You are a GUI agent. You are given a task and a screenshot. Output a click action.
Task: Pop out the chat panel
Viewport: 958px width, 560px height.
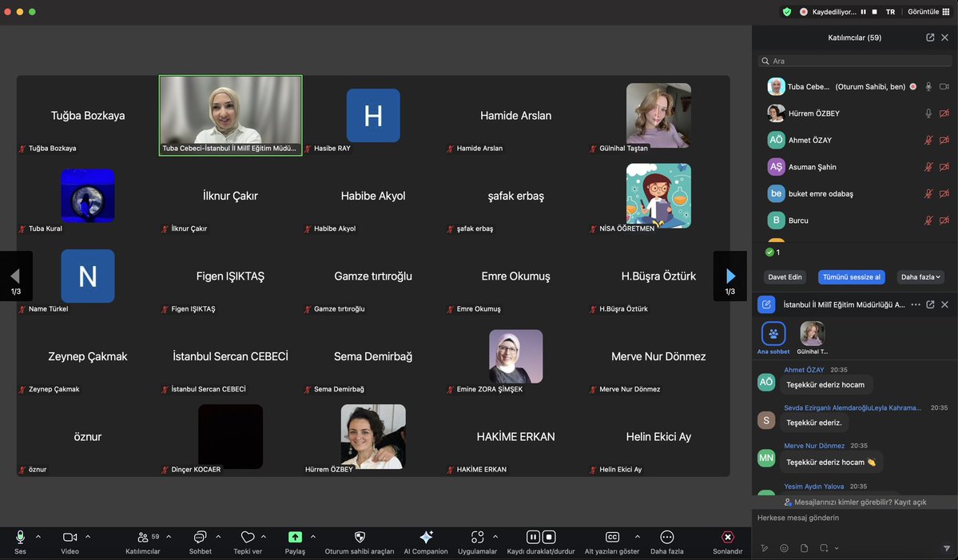(x=930, y=304)
